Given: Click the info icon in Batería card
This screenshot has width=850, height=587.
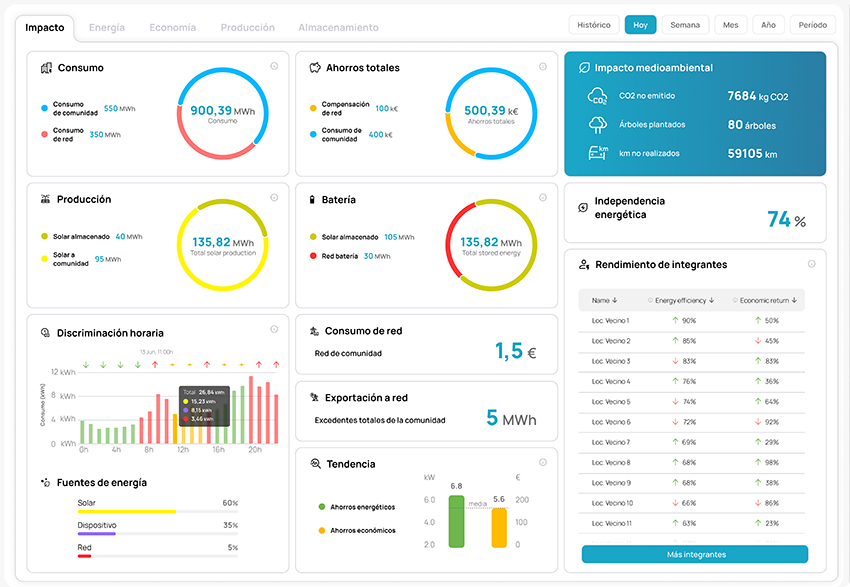Looking at the screenshot, I should (x=543, y=198).
